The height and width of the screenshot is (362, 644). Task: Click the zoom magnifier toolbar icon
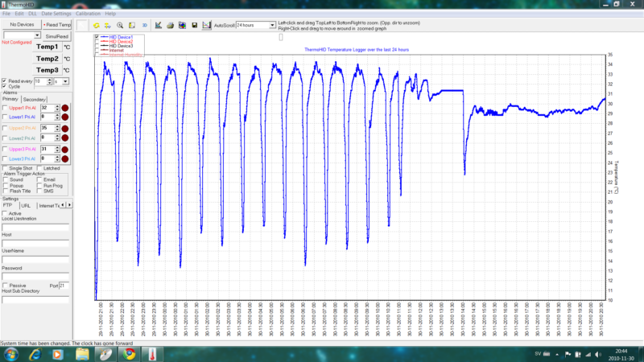(x=120, y=25)
